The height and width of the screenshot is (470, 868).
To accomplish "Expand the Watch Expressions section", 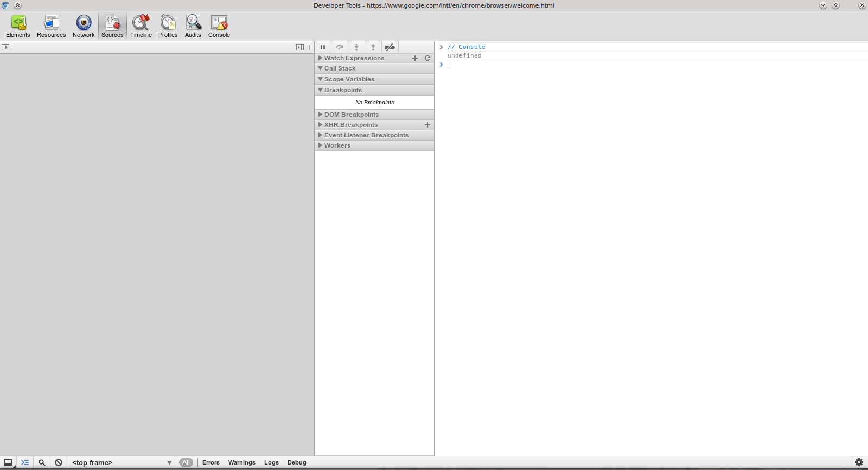I will tap(354, 58).
